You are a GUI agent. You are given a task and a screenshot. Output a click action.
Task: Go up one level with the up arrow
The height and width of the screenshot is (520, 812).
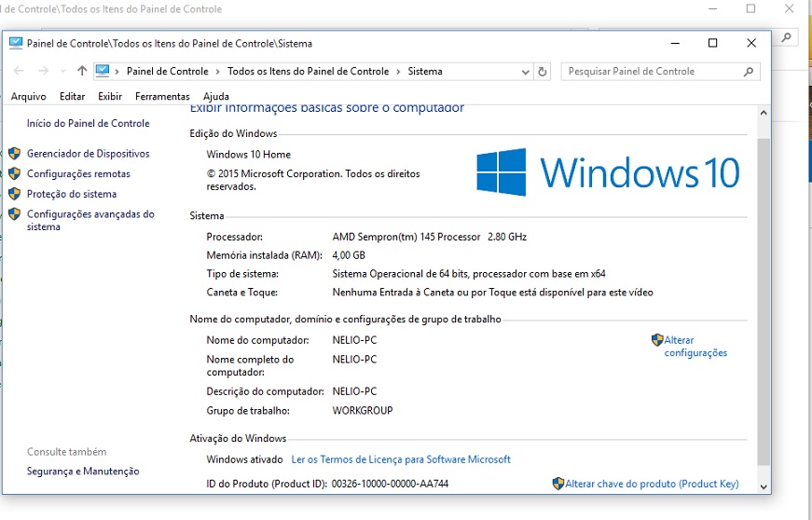click(82, 71)
